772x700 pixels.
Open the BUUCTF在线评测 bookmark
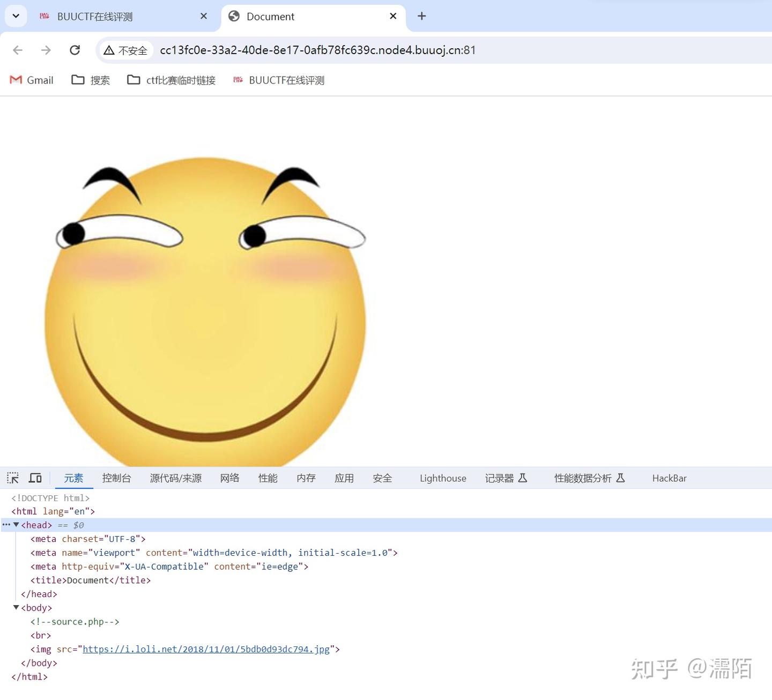[279, 80]
